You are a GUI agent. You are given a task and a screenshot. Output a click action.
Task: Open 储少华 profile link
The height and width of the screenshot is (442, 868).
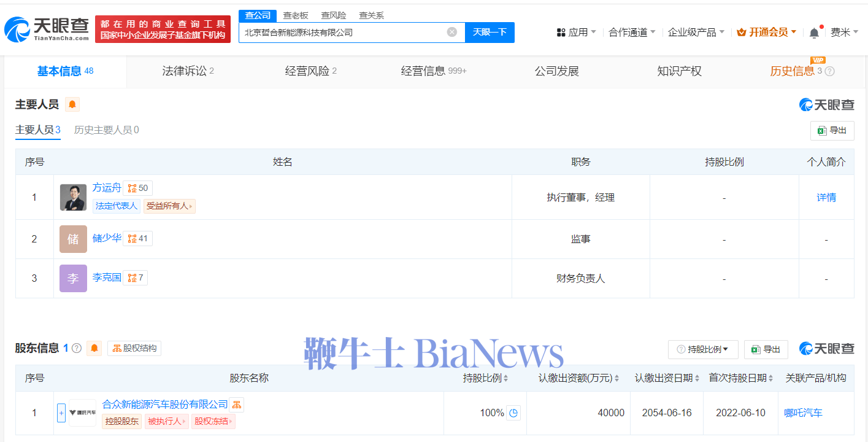point(107,238)
